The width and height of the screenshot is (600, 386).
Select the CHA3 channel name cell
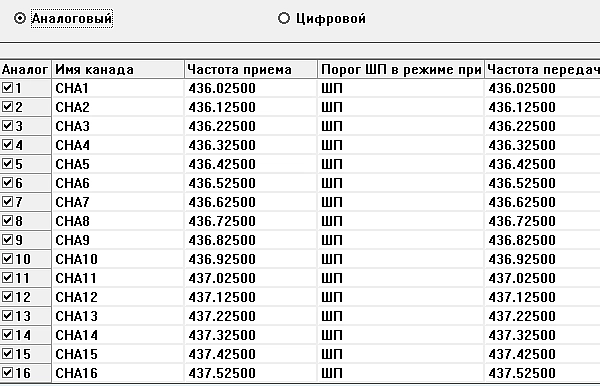[x=118, y=126]
